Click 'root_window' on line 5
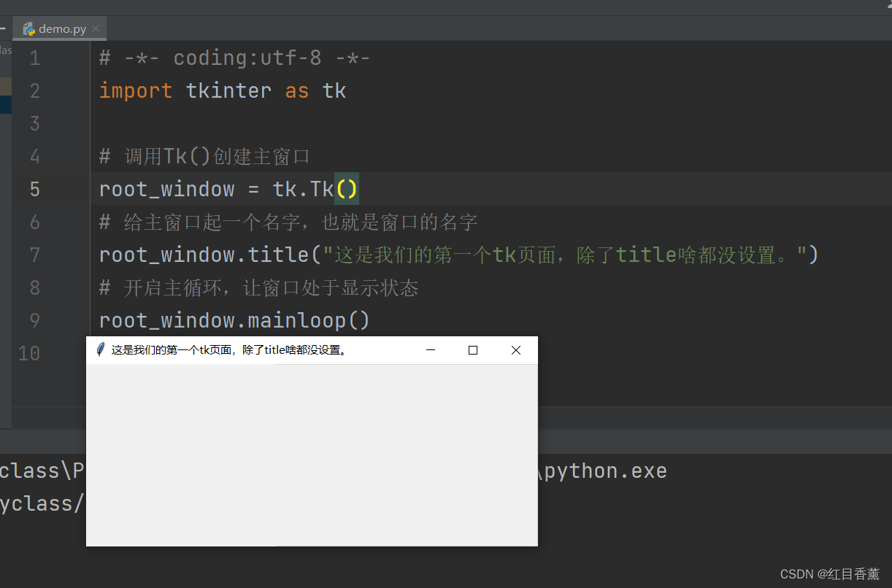The width and height of the screenshot is (892, 588). pos(167,190)
